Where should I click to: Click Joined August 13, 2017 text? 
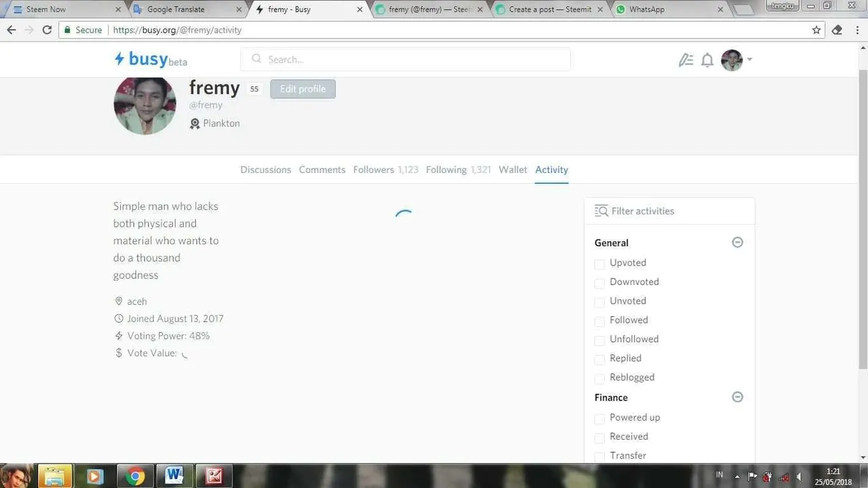(x=175, y=318)
